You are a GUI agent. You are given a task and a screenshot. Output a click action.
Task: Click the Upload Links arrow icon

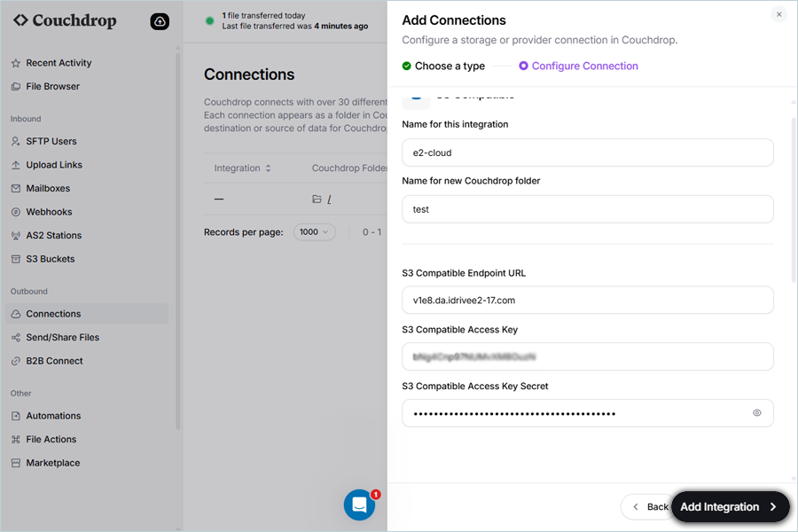point(16,165)
